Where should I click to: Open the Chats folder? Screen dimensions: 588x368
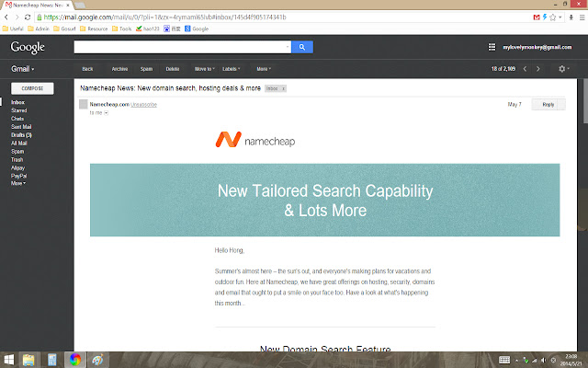click(x=17, y=119)
